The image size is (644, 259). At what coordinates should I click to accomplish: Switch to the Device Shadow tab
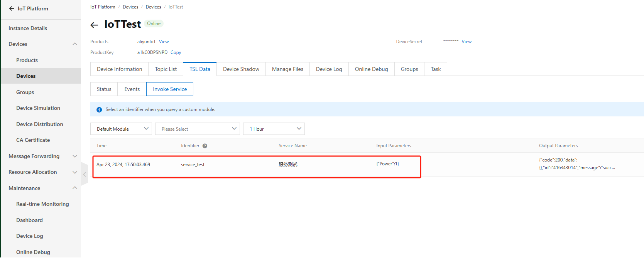click(241, 69)
